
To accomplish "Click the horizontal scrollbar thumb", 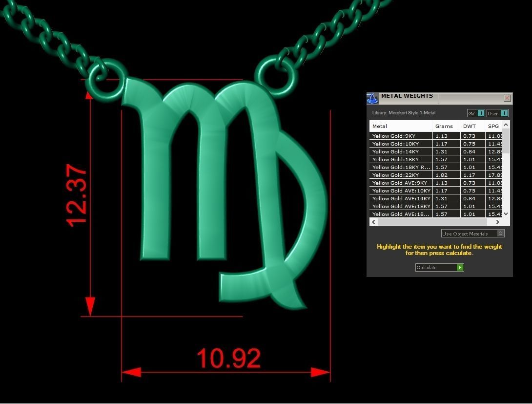I will (x=432, y=222).
